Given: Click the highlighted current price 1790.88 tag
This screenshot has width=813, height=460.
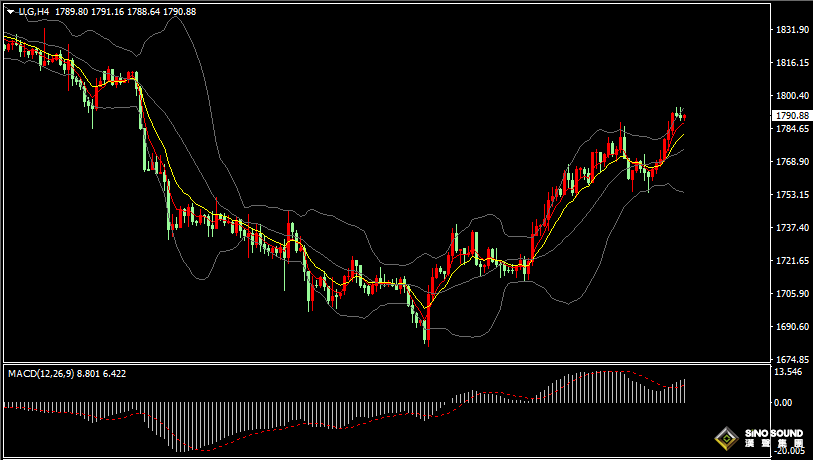Looking at the screenshot, I should click(x=791, y=116).
